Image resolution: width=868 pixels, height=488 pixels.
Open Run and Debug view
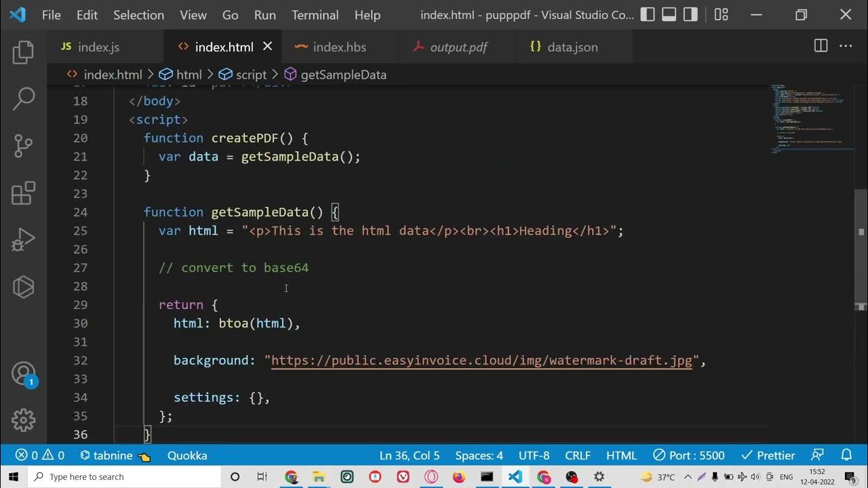(x=23, y=240)
